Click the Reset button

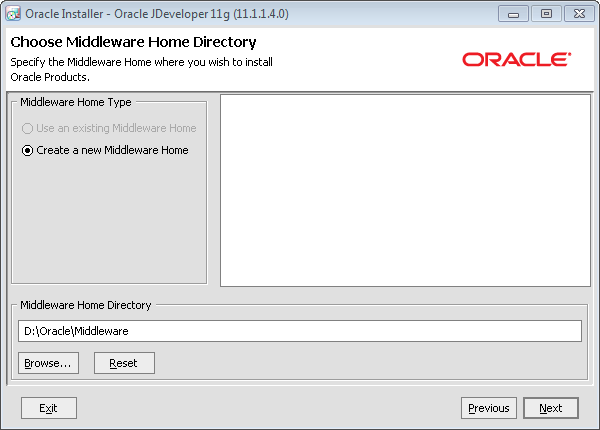(x=124, y=363)
